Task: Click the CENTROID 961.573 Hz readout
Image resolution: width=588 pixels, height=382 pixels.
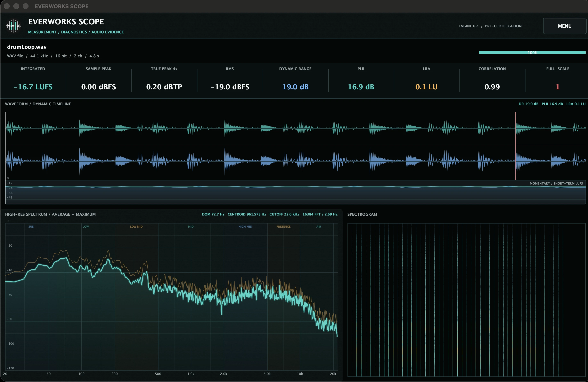Action: pos(247,214)
